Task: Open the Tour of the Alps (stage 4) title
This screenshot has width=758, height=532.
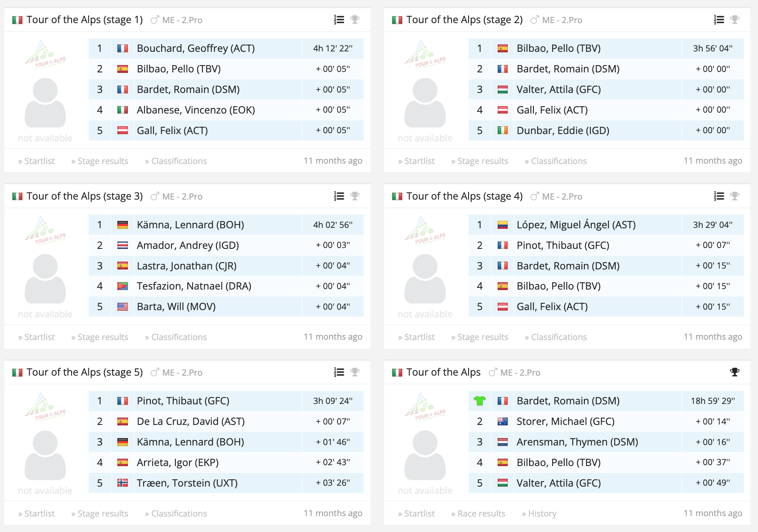Action: point(464,196)
